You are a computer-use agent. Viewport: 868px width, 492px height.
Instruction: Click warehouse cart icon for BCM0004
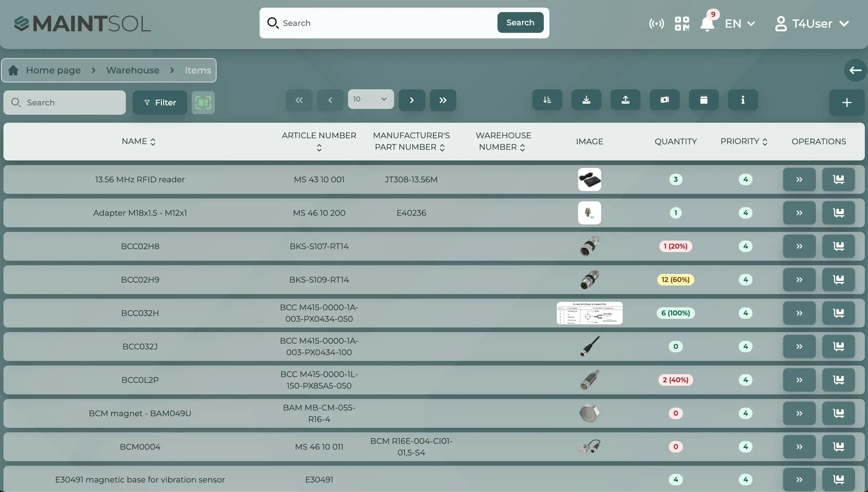click(x=839, y=447)
